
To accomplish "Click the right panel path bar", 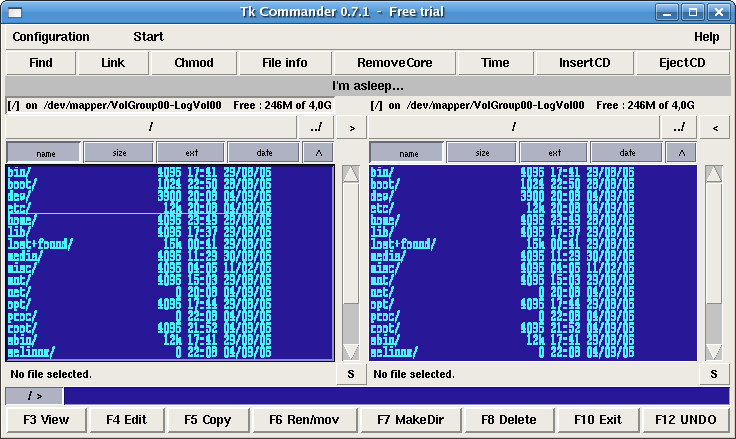I will click(514, 127).
